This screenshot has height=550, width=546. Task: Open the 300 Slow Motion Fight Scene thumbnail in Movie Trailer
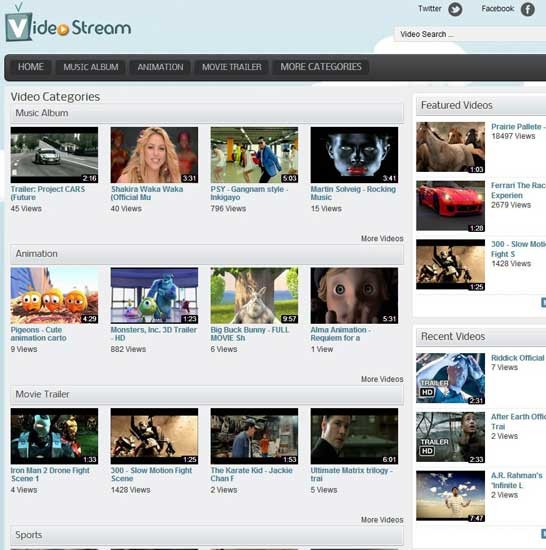coord(154,436)
